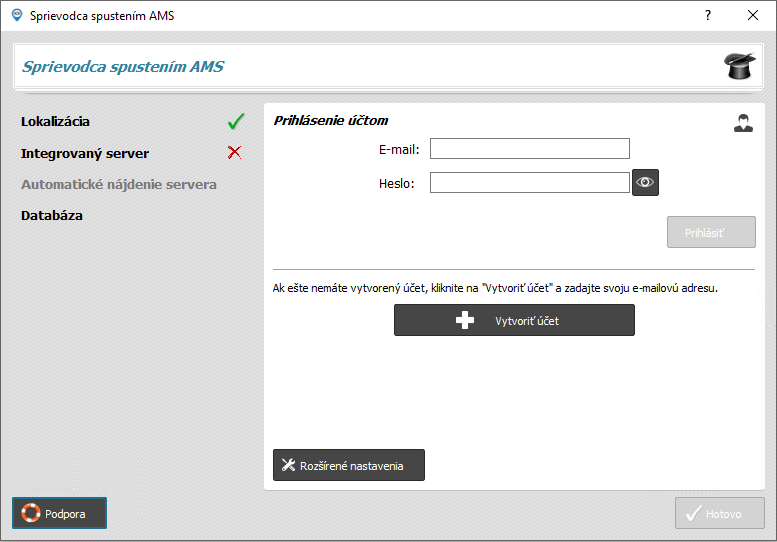The height and width of the screenshot is (542, 777).
Task: Select Automatické nájdenie servera step
Action: [x=118, y=184]
